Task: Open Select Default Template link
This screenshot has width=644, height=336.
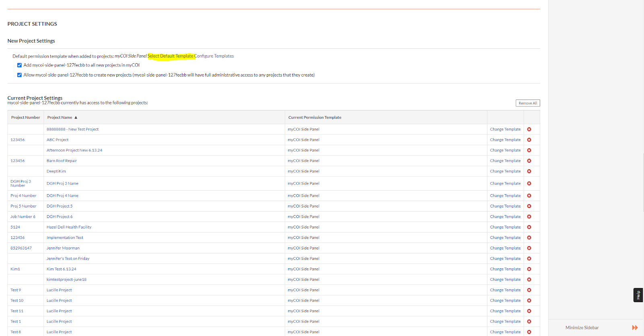Action: point(171,56)
